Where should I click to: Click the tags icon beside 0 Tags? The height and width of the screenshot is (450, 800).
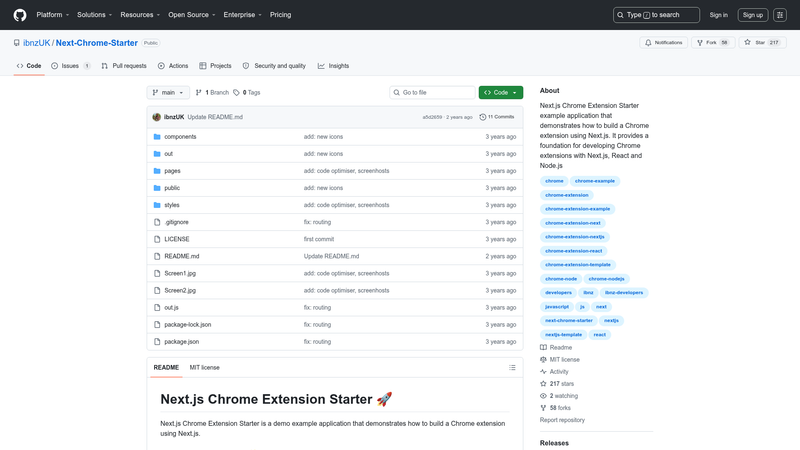point(236,92)
